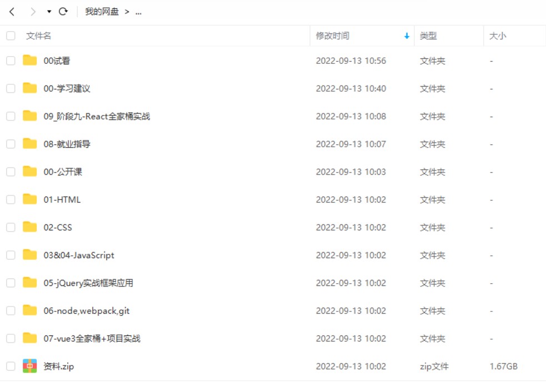546x392 pixels.
Task: Click the 03&04-JavaScript folder icon
Action: click(29, 255)
